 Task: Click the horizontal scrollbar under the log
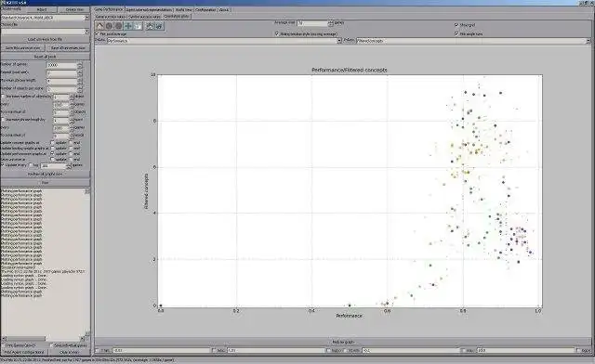tap(44, 338)
